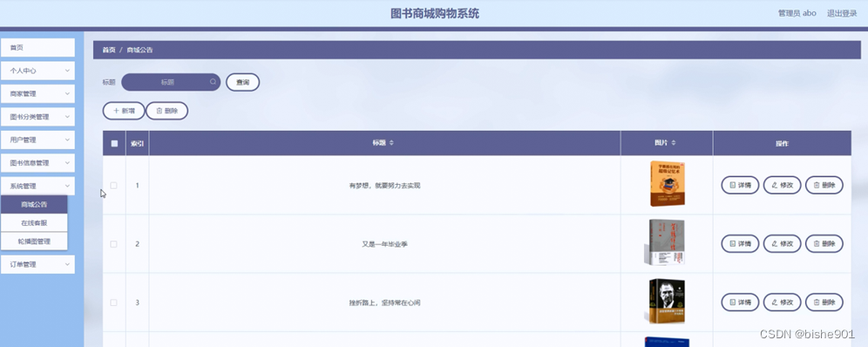
Task: Open the 在线客服 submenu item
Action: [x=34, y=223]
